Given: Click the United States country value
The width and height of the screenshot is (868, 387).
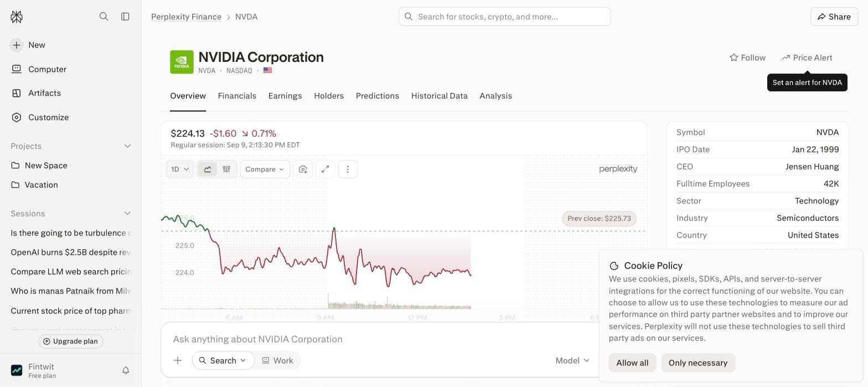Looking at the screenshot, I should (813, 235).
